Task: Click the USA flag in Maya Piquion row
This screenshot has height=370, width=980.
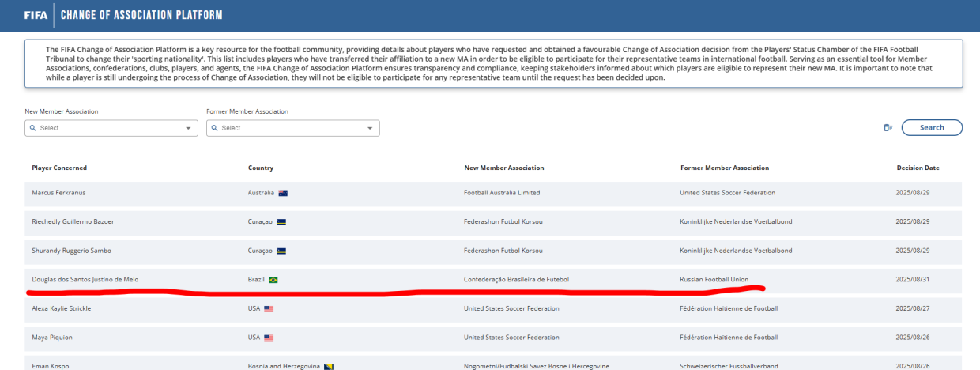Action: click(x=269, y=338)
